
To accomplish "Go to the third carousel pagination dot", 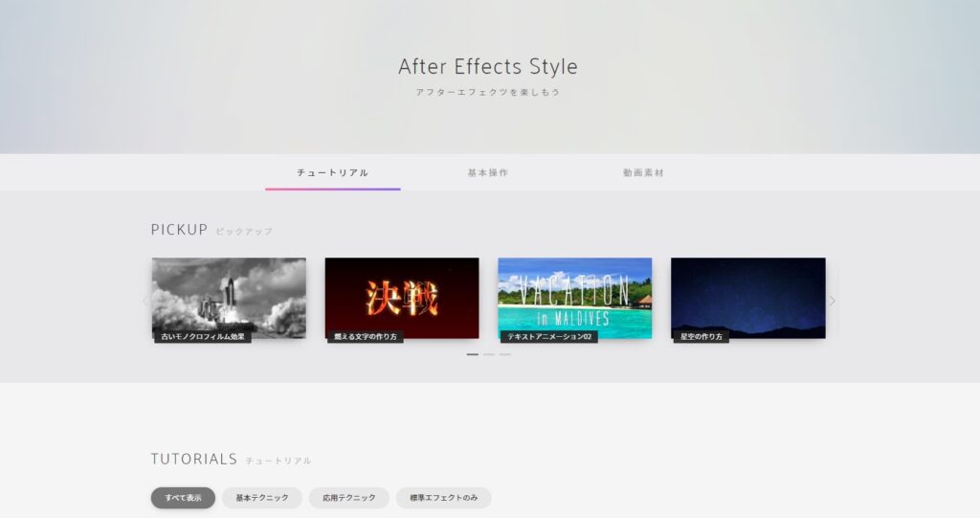I will point(505,354).
